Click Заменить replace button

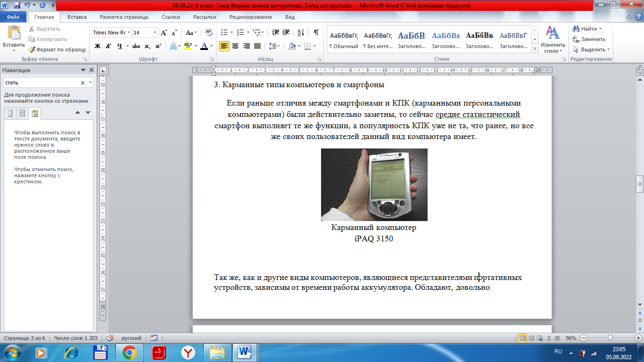coord(589,39)
